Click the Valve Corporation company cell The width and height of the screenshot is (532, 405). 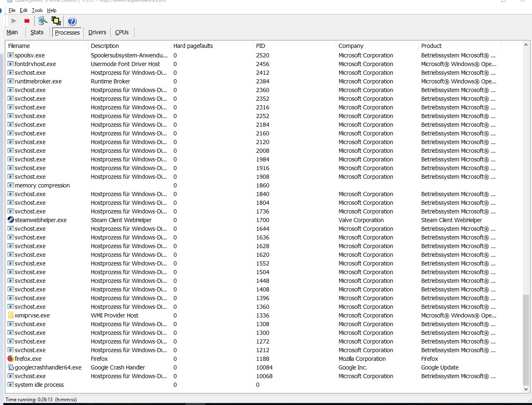361,220
